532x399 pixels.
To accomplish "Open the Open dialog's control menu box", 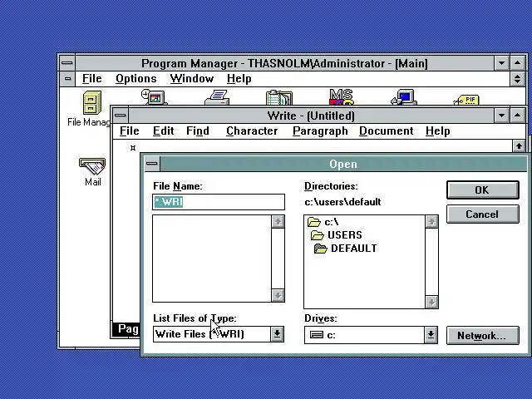I will coord(151,164).
